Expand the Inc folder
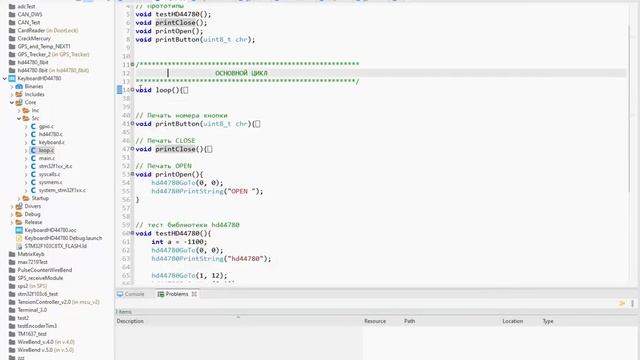640x360 pixels. [19, 111]
